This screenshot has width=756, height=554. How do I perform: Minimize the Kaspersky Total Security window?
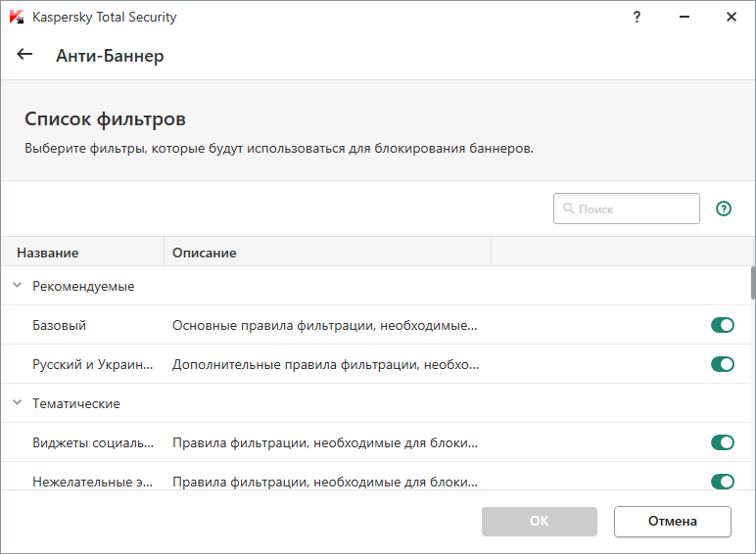[x=685, y=17]
